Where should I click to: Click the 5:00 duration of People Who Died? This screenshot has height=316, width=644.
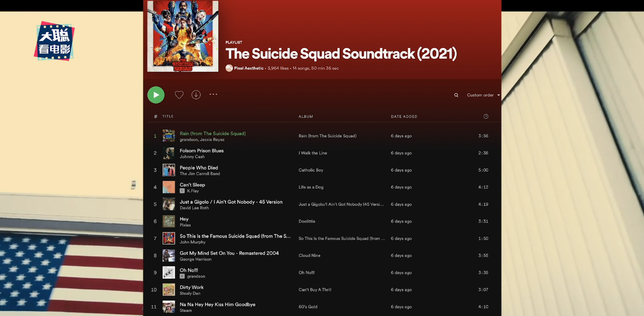[x=483, y=170]
